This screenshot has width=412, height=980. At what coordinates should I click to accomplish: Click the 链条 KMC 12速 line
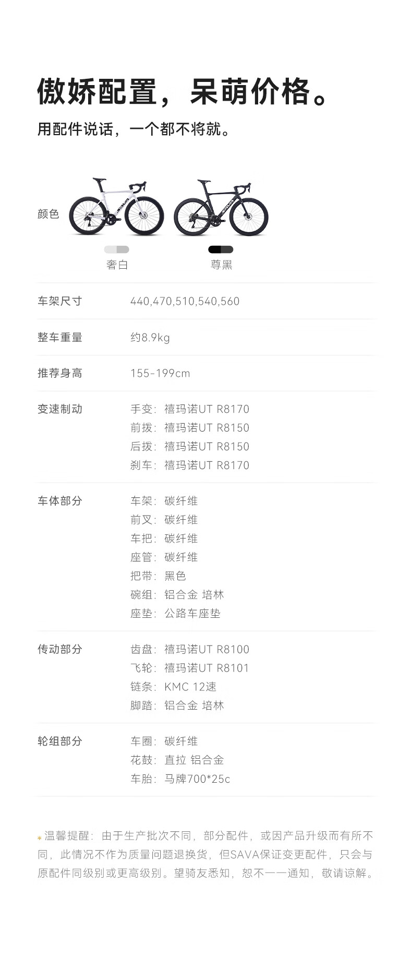pyautogui.click(x=173, y=687)
